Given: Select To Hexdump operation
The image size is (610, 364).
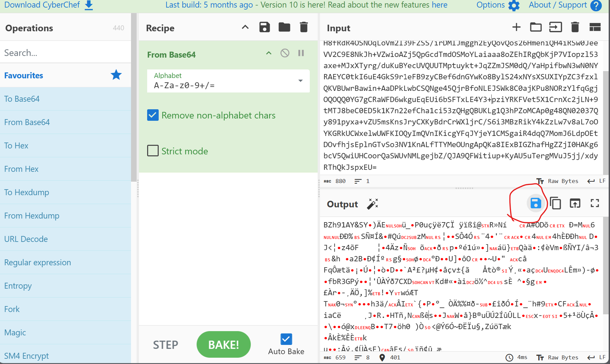Looking at the screenshot, I should [27, 192].
